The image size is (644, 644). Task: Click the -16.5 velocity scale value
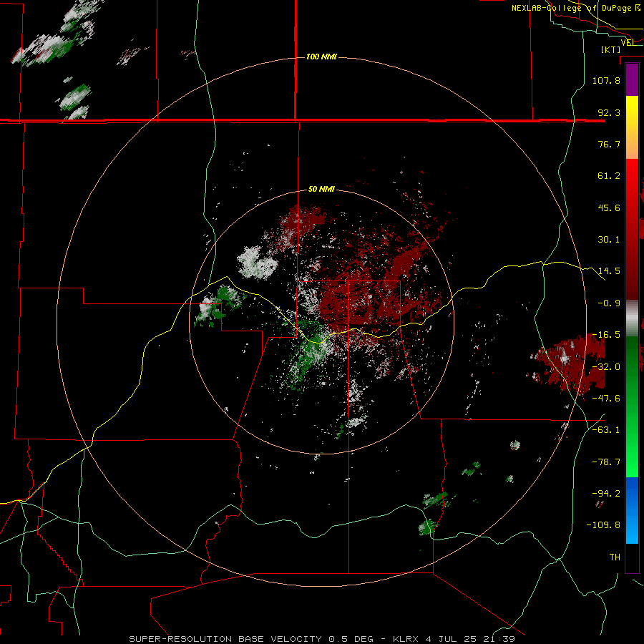(606, 335)
